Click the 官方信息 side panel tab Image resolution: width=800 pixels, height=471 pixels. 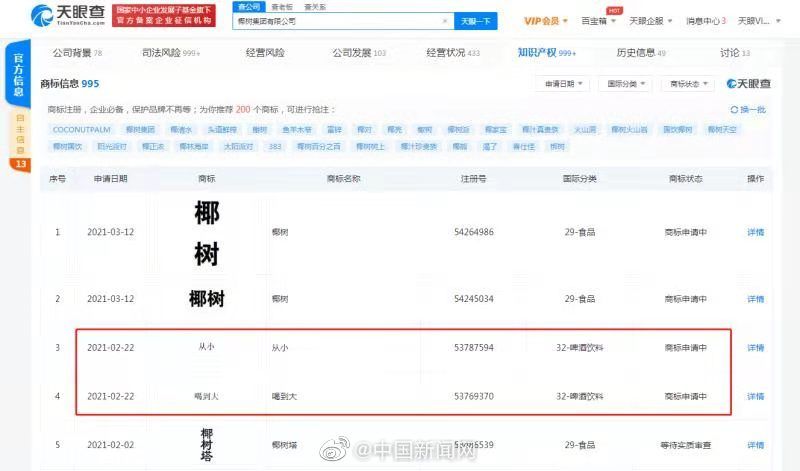tap(18, 75)
